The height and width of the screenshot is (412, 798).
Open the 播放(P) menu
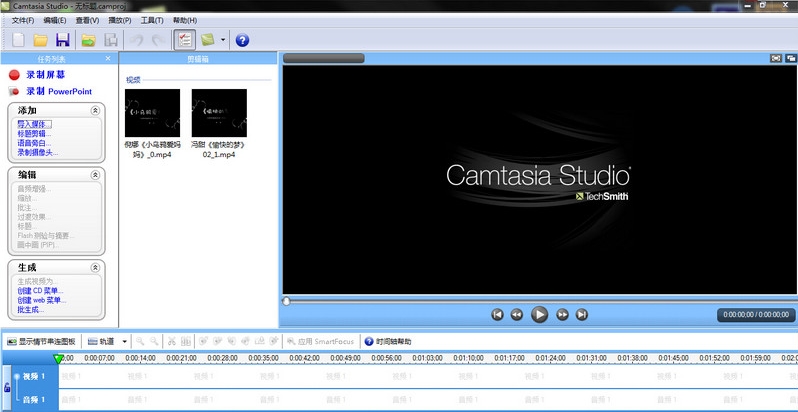(x=120, y=20)
